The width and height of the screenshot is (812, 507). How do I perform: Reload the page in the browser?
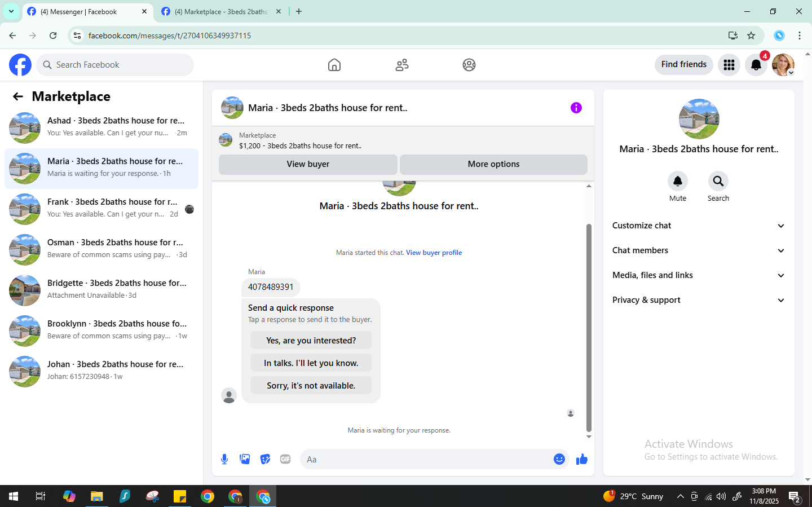(x=53, y=36)
